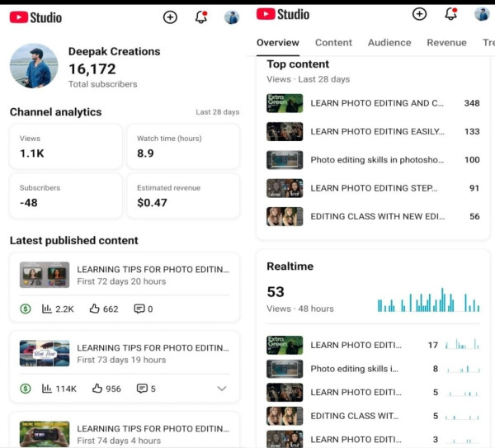Open the comments icon showing 5 comments
This screenshot has height=448, width=495.
[x=139, y=389]
